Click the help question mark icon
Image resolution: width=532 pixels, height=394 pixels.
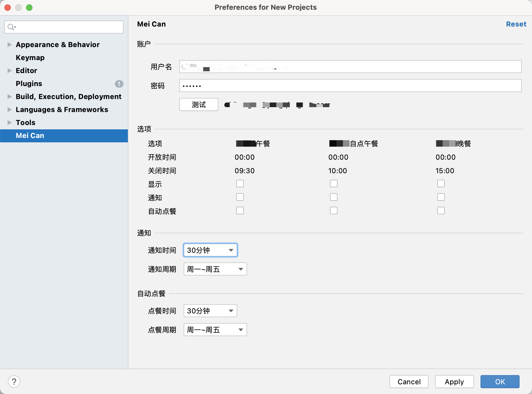point(14,382)
